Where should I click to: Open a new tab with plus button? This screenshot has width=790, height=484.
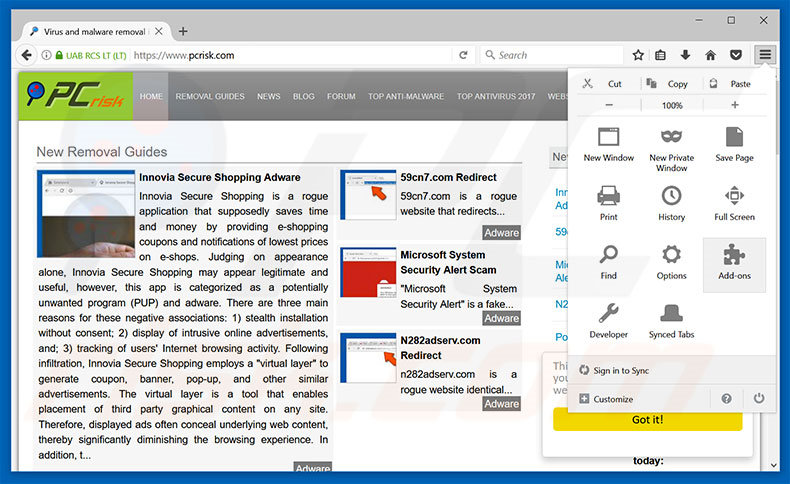183,31
